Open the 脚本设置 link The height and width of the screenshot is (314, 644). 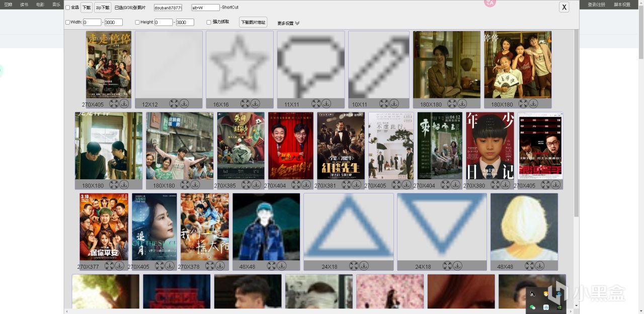622,5
